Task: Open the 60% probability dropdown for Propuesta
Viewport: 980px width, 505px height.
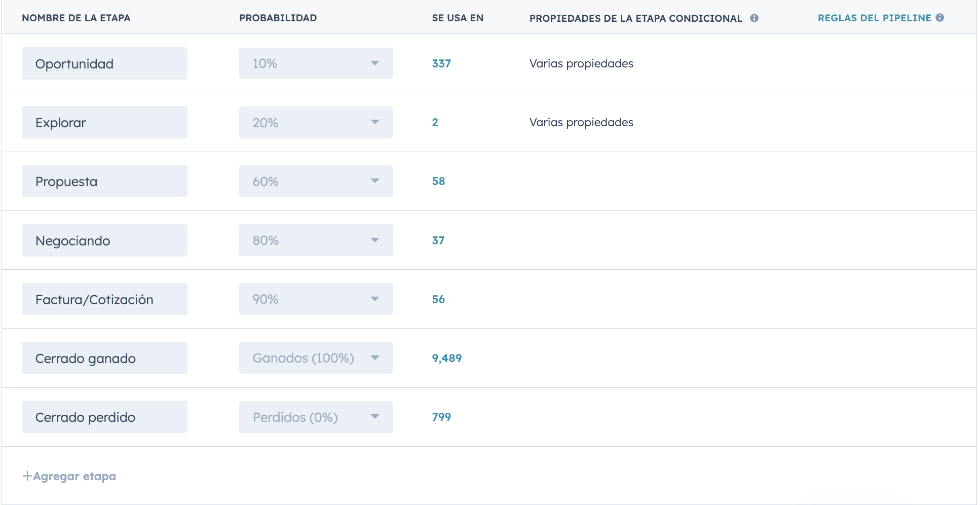Action: (x=316, y=181)
